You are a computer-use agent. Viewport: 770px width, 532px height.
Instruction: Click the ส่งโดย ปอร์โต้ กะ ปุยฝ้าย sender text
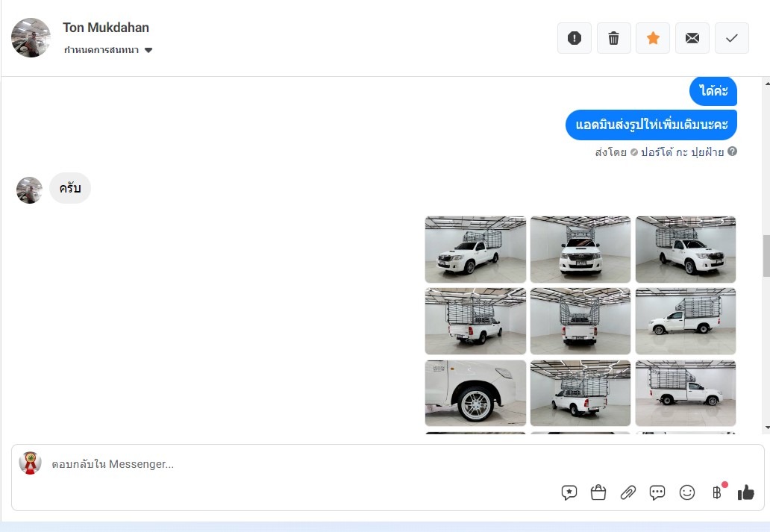tap(659, 151)
